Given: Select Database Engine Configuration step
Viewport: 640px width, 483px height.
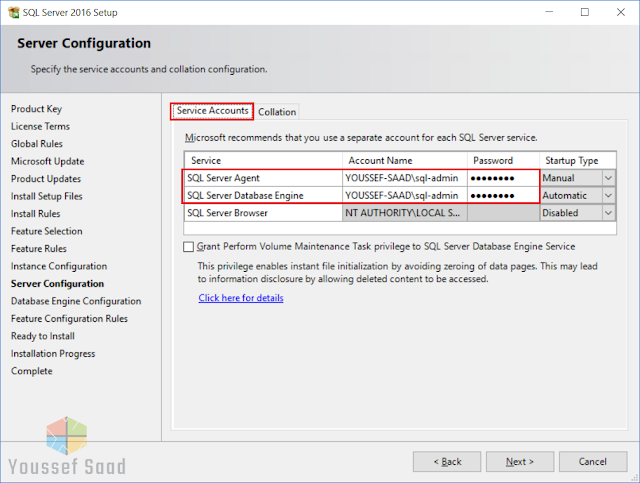Looking at the screenshot, I should (76, 301).
